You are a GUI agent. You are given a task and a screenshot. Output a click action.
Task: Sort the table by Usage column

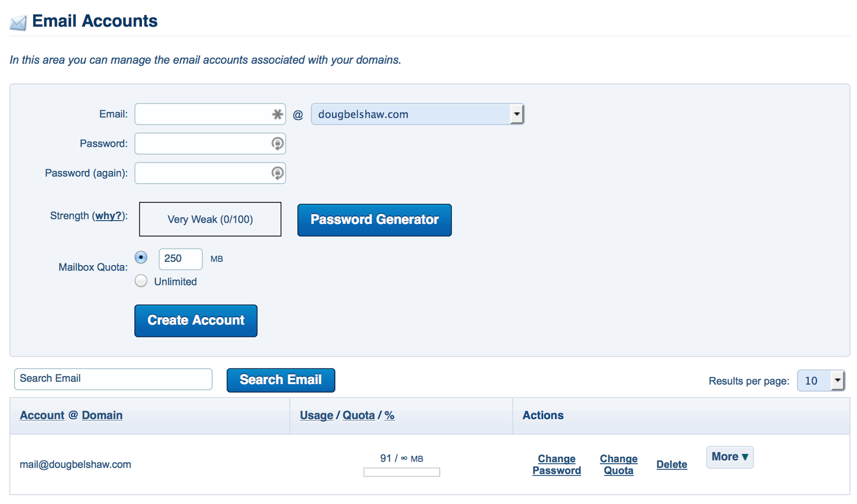coord(316,415)
